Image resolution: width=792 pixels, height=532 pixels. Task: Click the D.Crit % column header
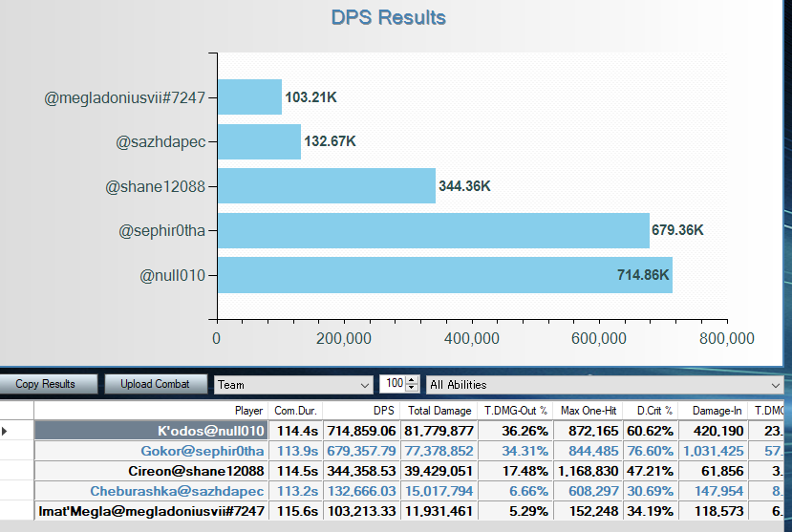click(650, 411)
